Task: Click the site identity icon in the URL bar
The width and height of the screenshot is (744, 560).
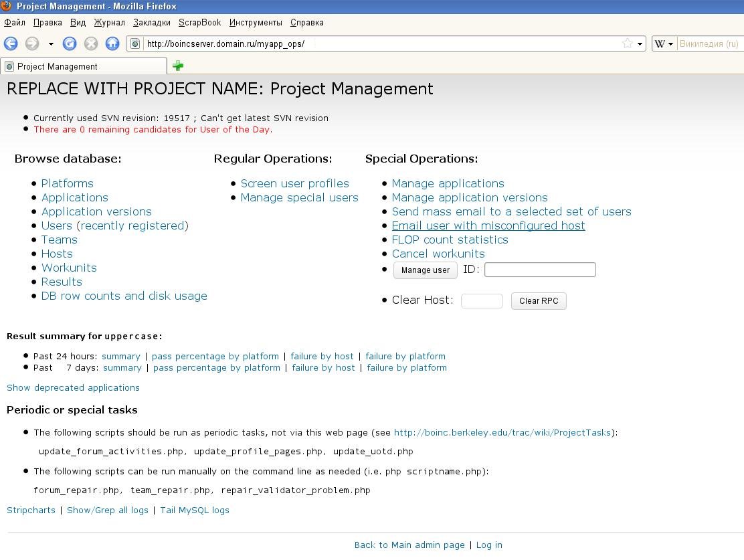Action: pos(135,43)
